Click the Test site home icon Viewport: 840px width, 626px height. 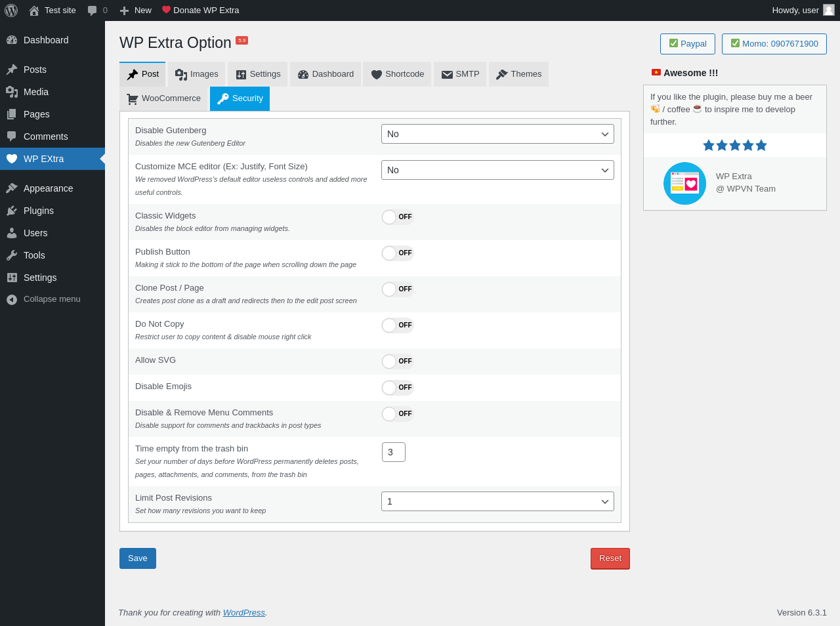pyautogui.click(x=34, y=10)
